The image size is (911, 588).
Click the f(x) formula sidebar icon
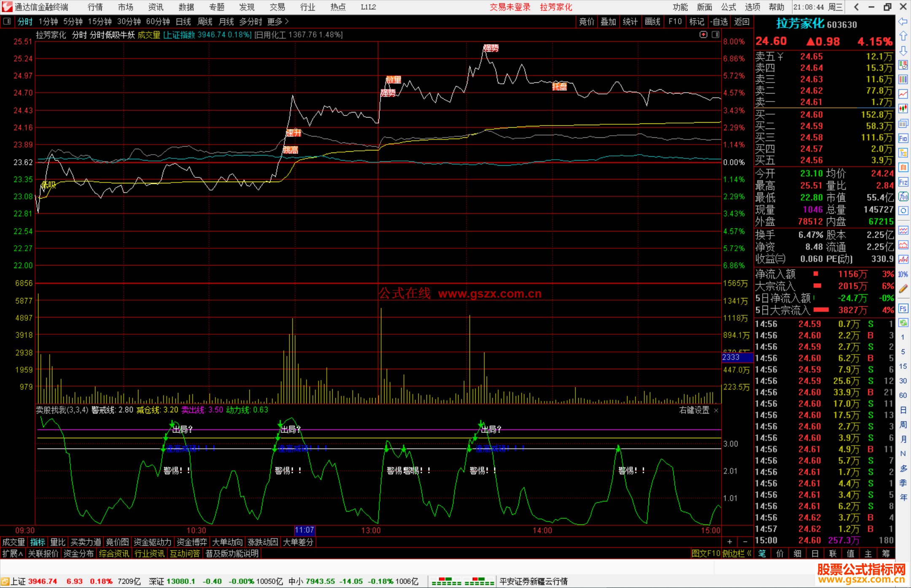[903, 196]
